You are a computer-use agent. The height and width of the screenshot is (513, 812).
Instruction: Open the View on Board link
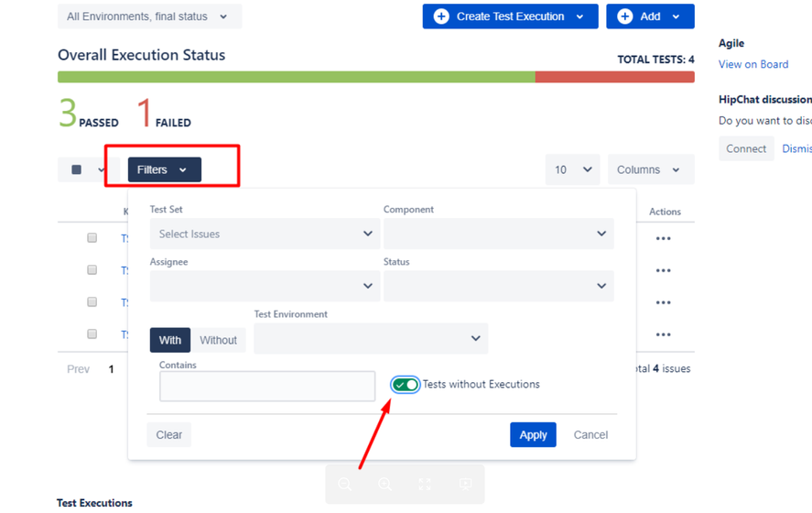753,64
